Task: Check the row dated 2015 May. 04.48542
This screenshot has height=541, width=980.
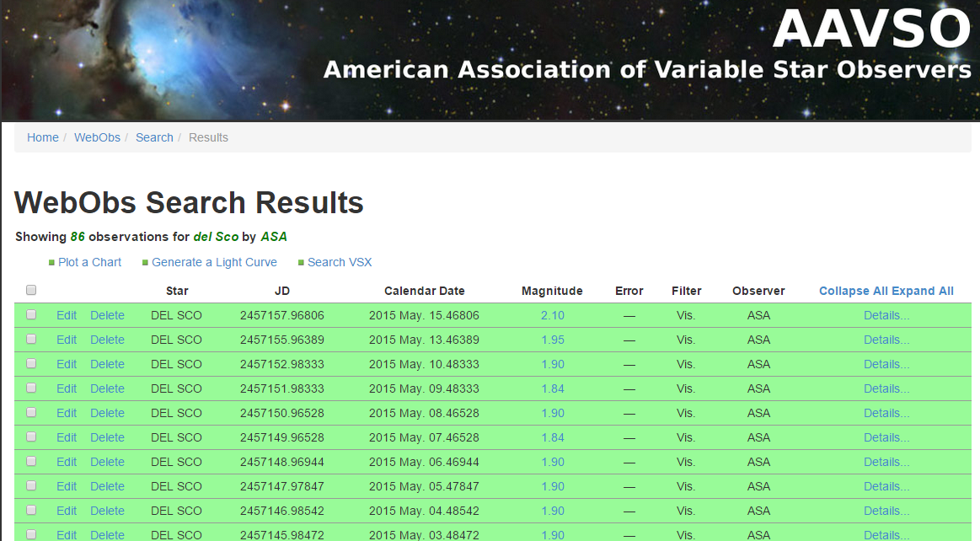Action: [x=31, y=510]
